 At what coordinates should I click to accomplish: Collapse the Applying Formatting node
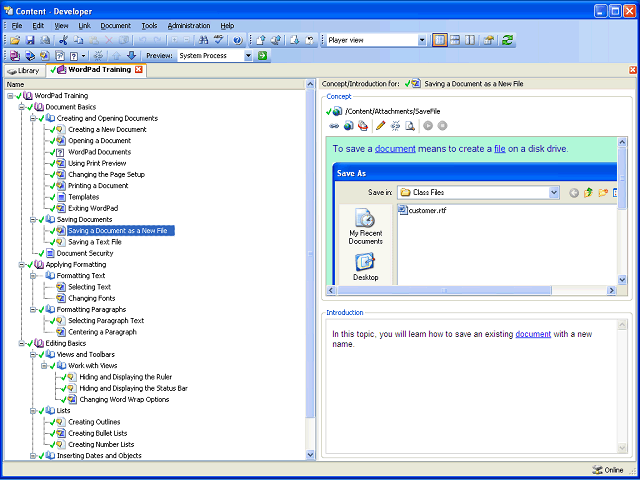pos(21,265)
